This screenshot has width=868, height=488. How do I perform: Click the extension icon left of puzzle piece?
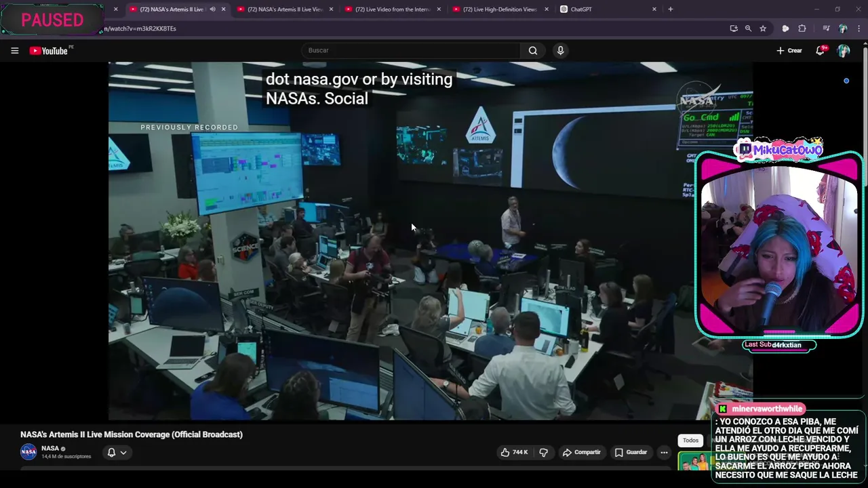[785, 28]
